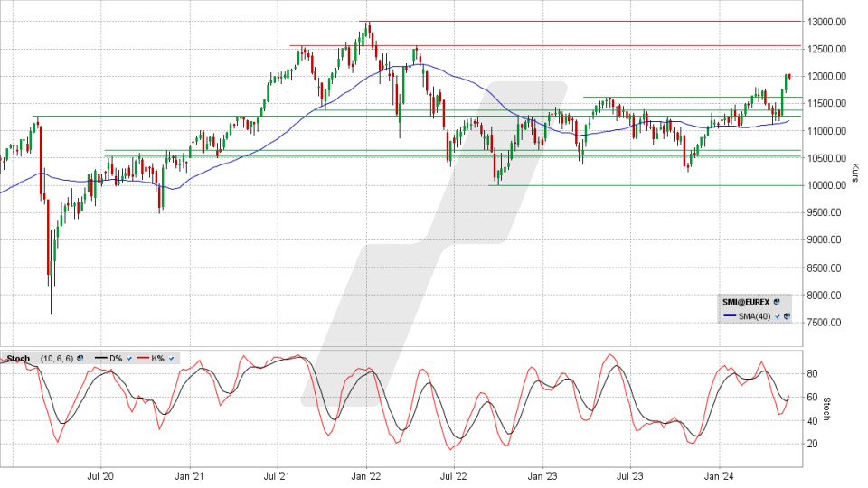868x488 pixels.
Task: Click the red K% line swatch
Action: tap(143, 359)
